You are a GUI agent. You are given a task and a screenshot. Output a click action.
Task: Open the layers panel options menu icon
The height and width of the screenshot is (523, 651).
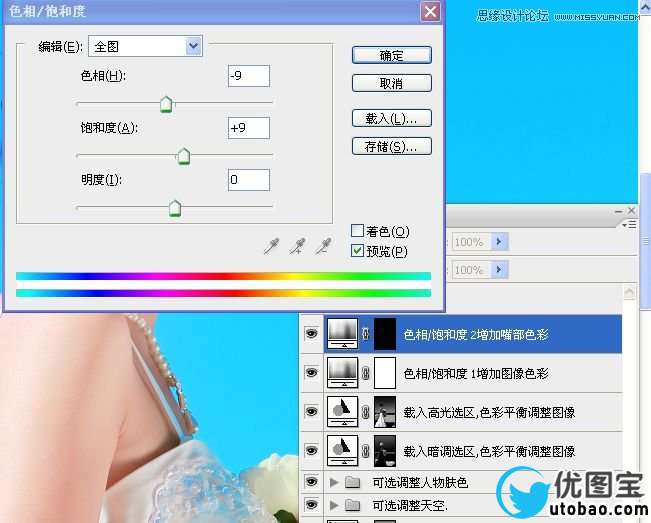pyautogui.click(x=629, y=225)
